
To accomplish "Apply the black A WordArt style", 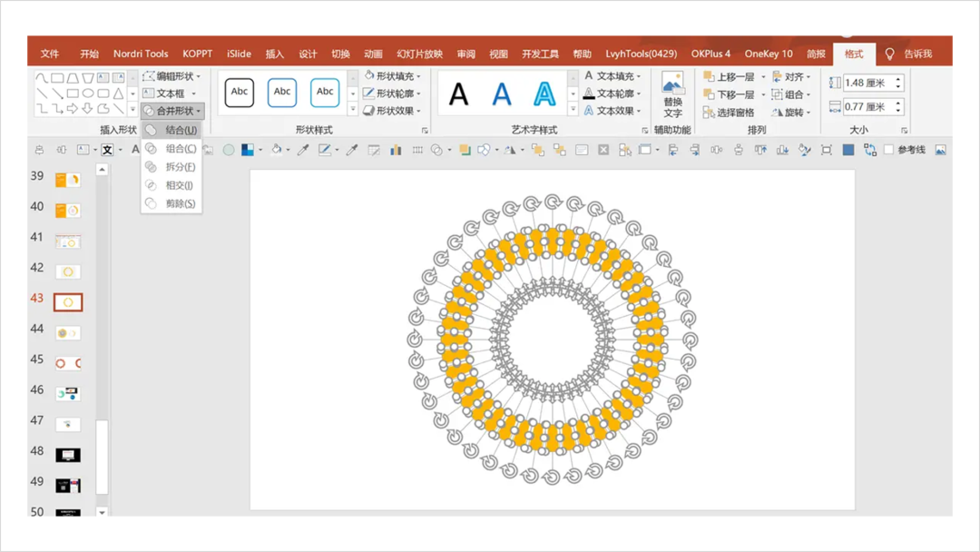I will click(x=459, y=94).
